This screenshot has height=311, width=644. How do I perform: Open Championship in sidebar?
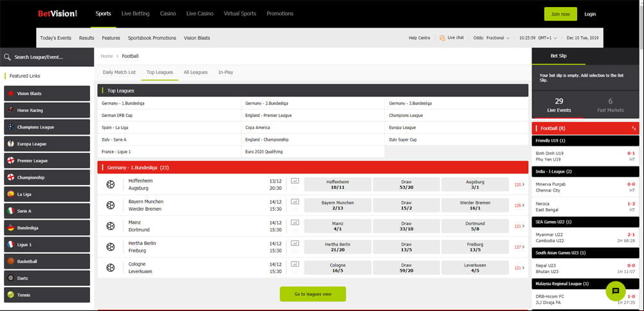pyautogui.click(x=47, y=177)
